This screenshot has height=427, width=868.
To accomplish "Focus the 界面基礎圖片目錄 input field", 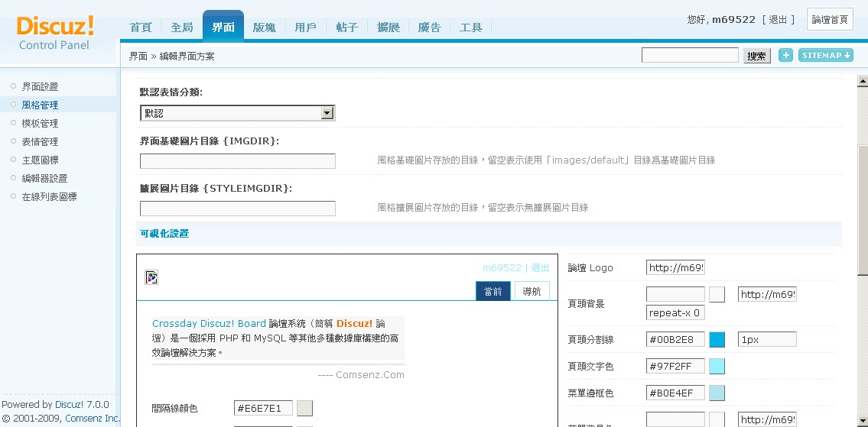I will coord(238,161).
